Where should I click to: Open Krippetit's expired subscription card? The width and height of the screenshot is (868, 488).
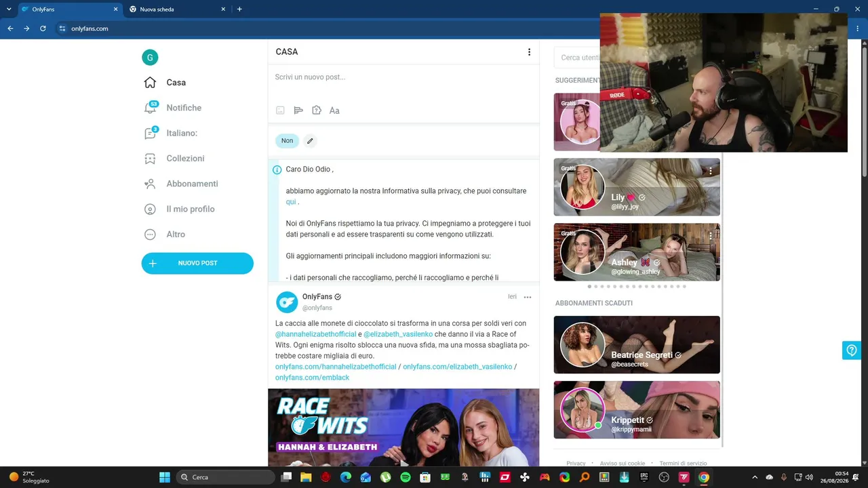(x=637, y=409)
